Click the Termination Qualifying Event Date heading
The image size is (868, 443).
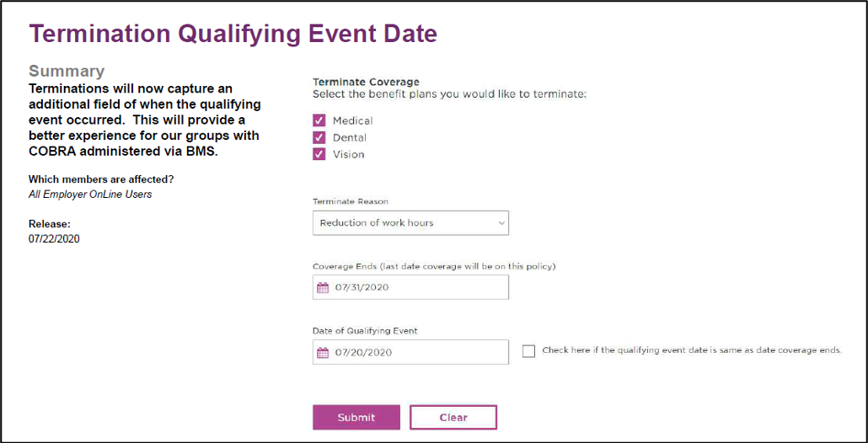click(x=233, y=34)
